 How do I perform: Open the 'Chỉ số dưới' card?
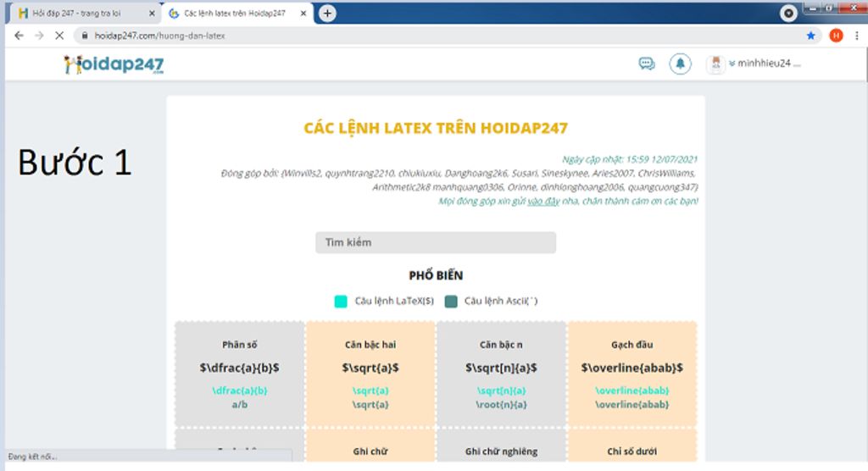[x=632, y=446]
